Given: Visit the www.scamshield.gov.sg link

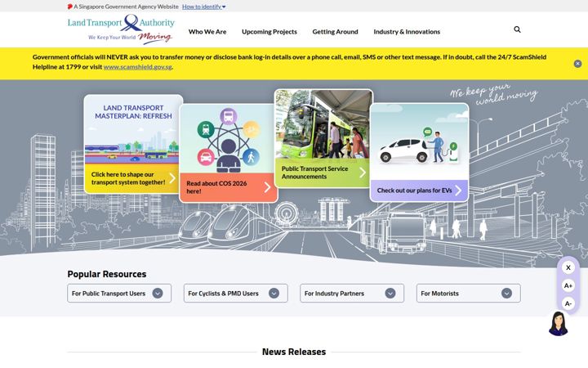Looking at the screenshot, I should pyautogui.click(x=138, y=67).
